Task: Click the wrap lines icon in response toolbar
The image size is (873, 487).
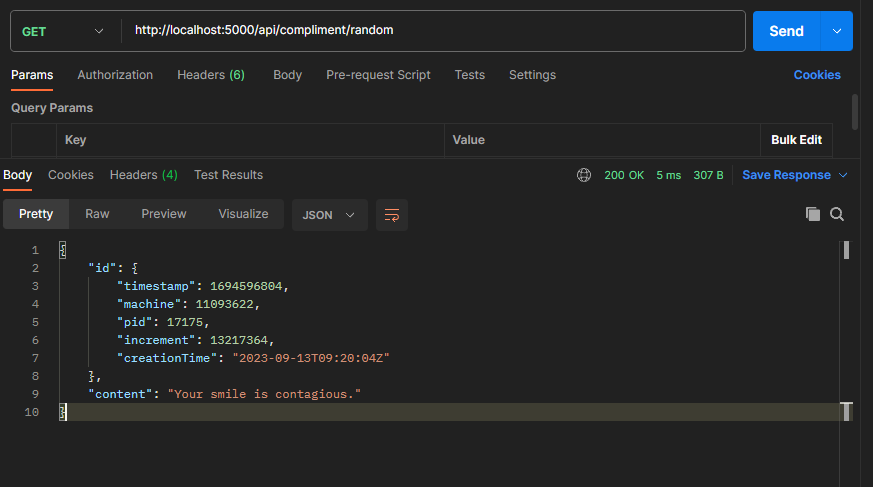Action: pos(391,215)
